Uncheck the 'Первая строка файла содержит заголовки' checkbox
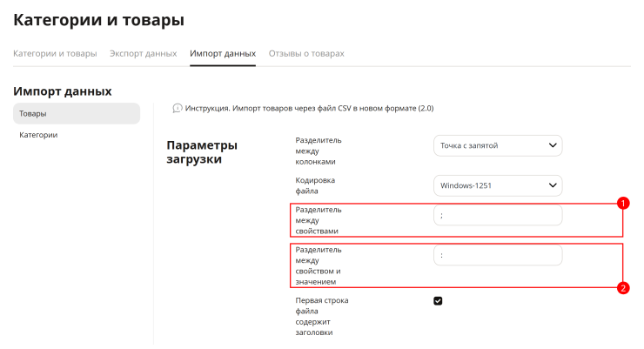This screenshot has height=349, width=644. 438,301
